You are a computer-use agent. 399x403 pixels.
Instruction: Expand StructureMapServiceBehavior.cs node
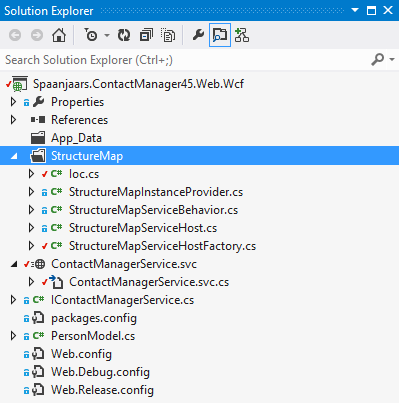click(x=31, y=210)
